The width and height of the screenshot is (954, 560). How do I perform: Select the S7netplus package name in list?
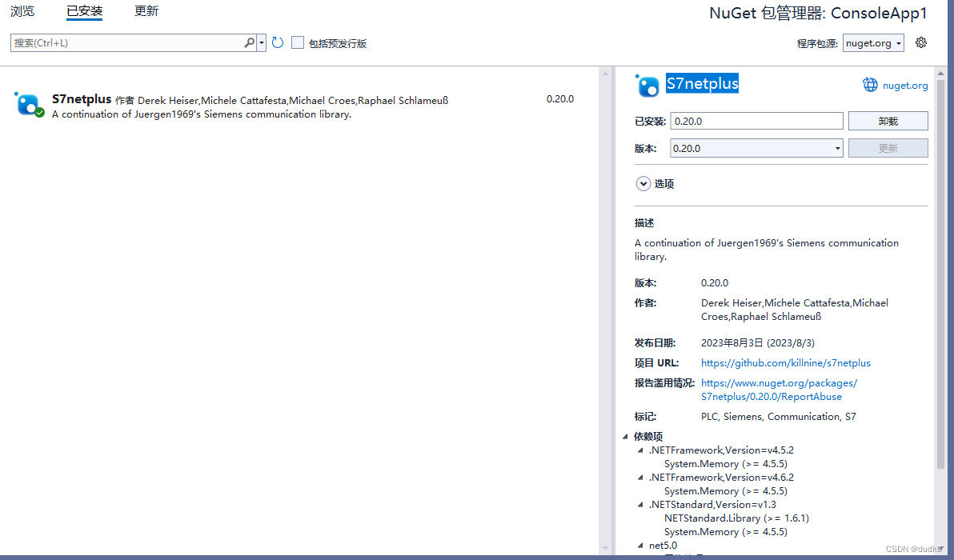pos(82,99)
